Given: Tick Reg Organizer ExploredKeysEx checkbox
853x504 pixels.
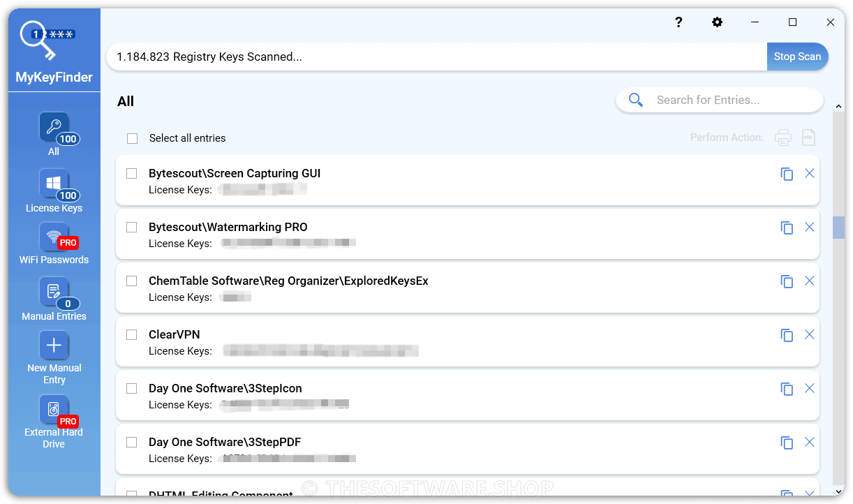Looking at the screenshot, I should (131, 281).
